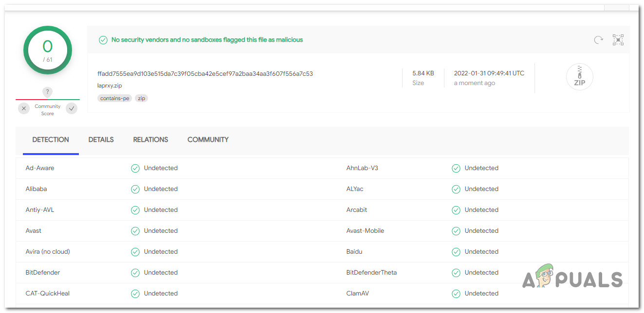This screenshot has width=644, height=313.
Task: Click the Ad-Aware undetected check icon
Action: 135,168
